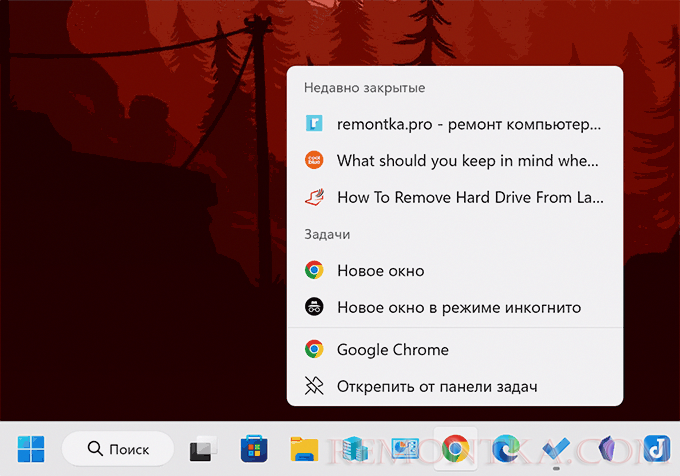Open the Windows Start menu
The width and height of the screenshot is (680, 476).
pyautogui.click(x=31, y=449)
